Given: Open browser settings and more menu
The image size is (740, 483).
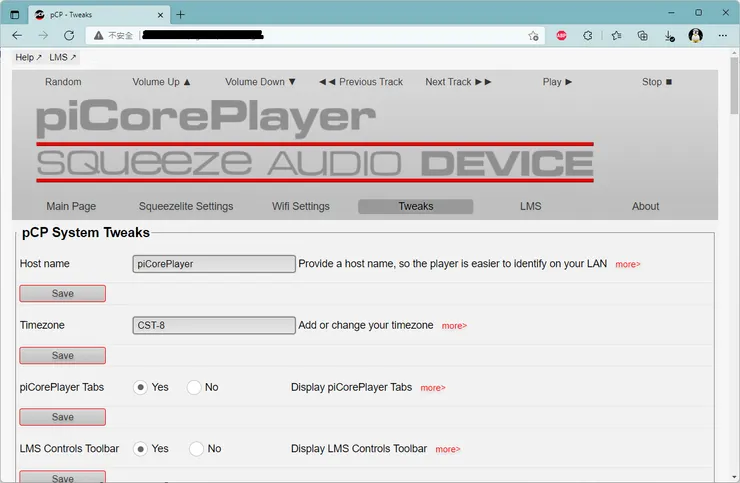Looking at the screenshot, I should (723, 35).
